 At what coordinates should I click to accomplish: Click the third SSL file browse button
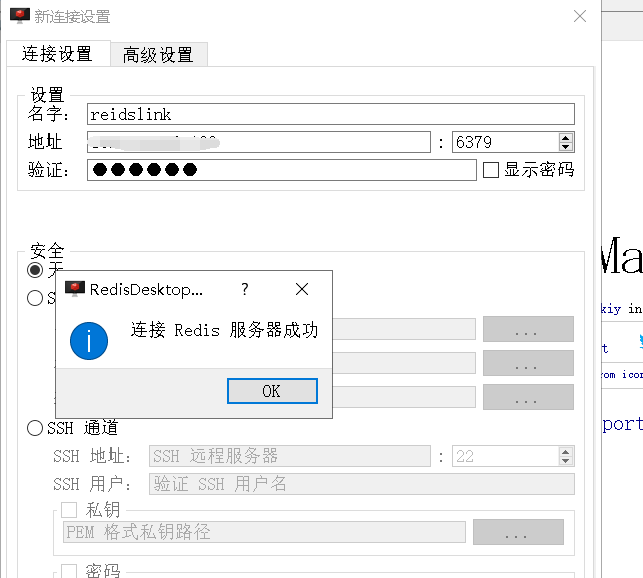pos(528,397)
